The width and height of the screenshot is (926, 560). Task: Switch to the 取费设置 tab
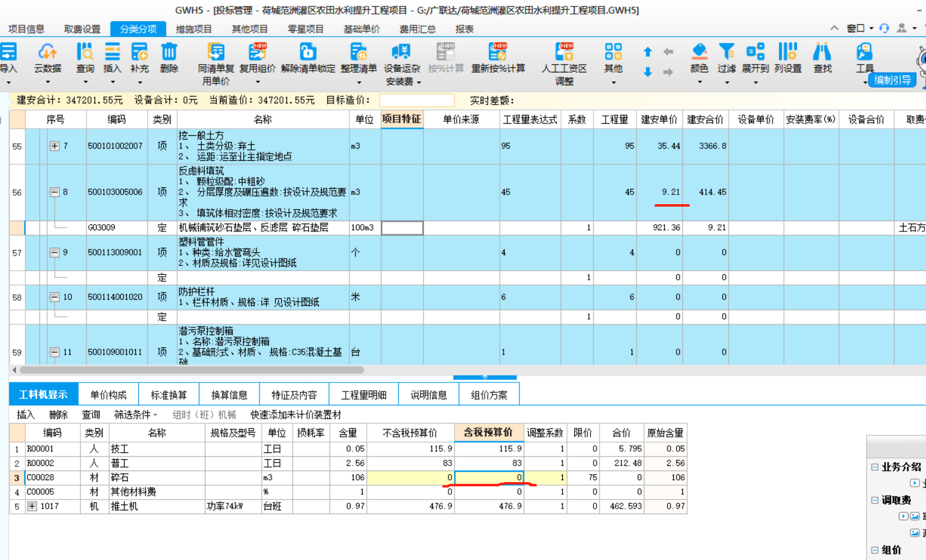(x=82, y=29)
